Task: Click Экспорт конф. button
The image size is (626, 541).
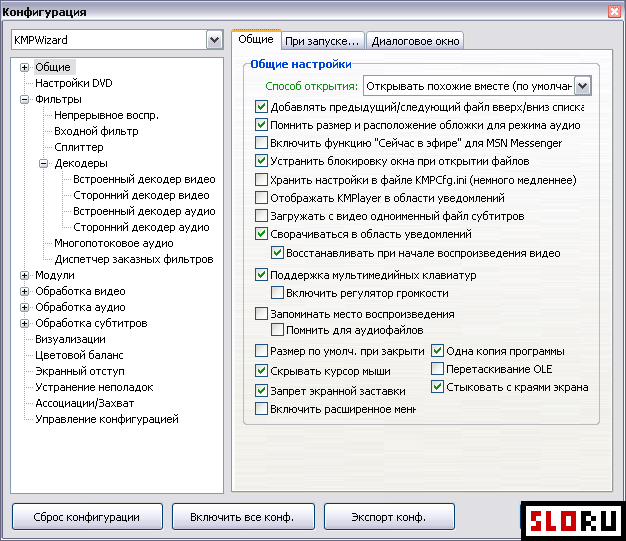Action: (389, 517)
